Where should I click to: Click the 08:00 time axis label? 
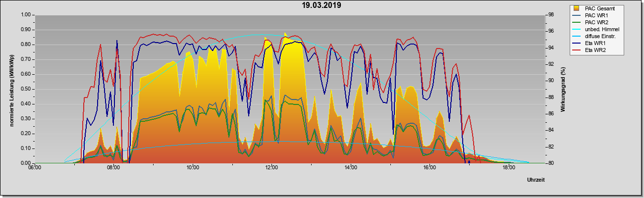[113, 168]
